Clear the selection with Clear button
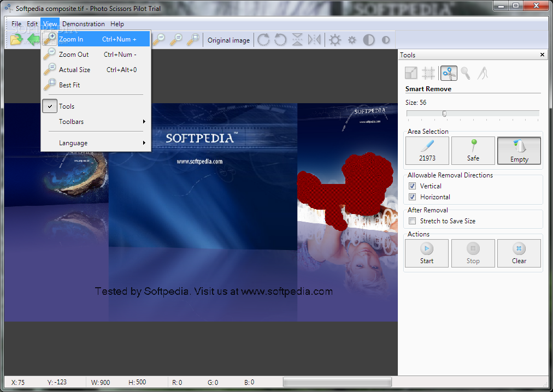This screenshot has width=553, height=392. point(519,253)
